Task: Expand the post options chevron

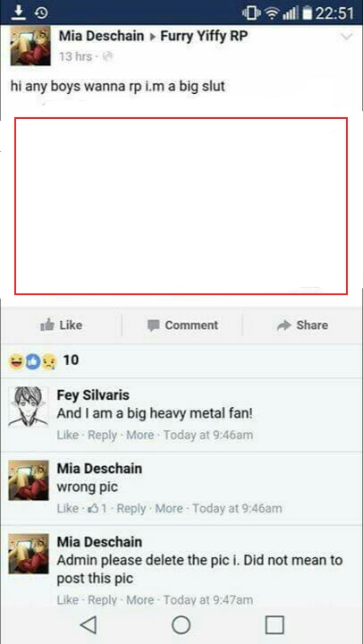Action: click(x=347, y=38)
